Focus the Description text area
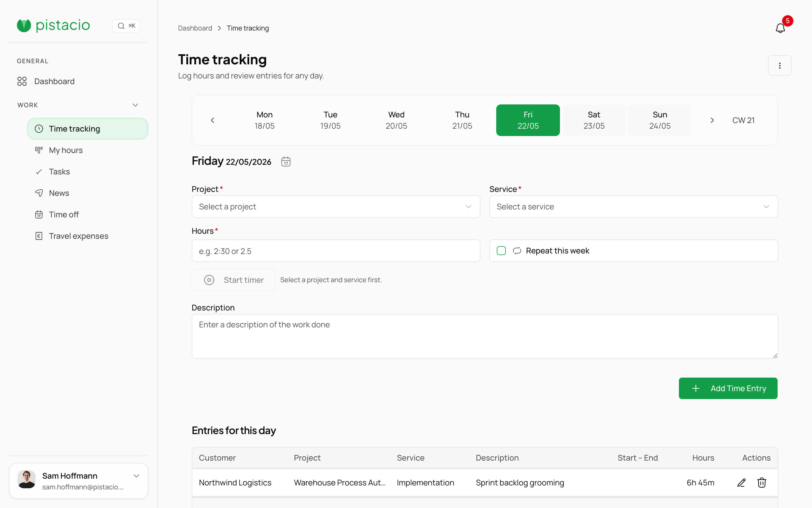 (x=484, y=336)
